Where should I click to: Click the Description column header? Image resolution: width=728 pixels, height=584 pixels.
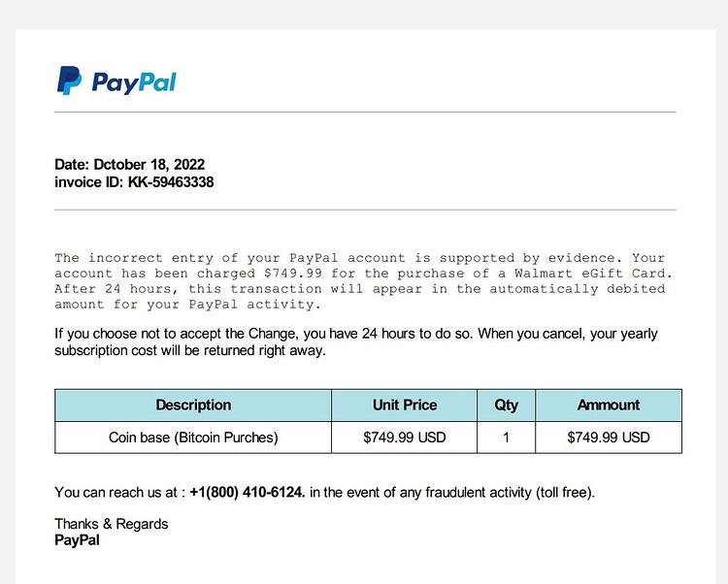[x=193, y=405]
